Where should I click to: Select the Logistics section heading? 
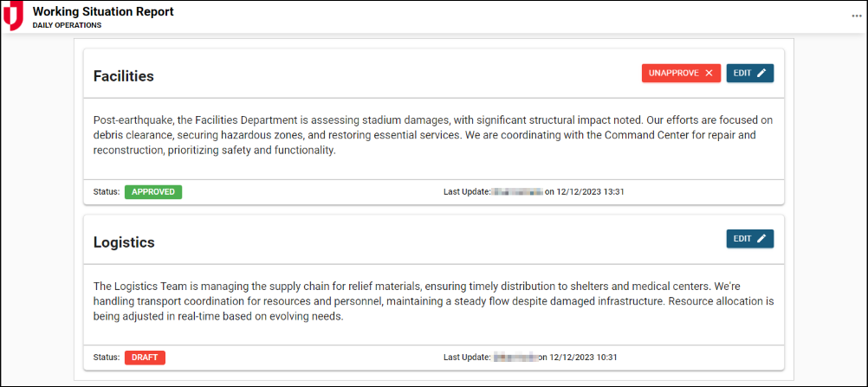124,242
